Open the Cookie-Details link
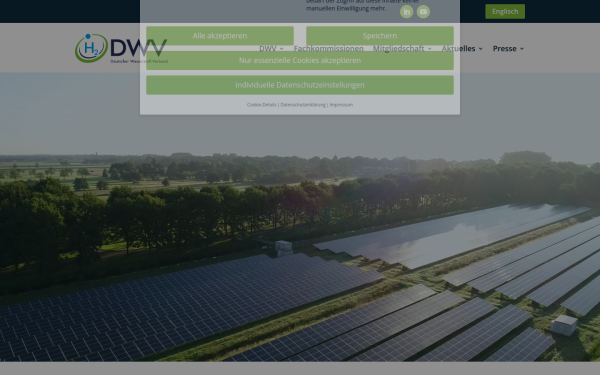This screenshot has width=600, height=375. coord(262,104)
